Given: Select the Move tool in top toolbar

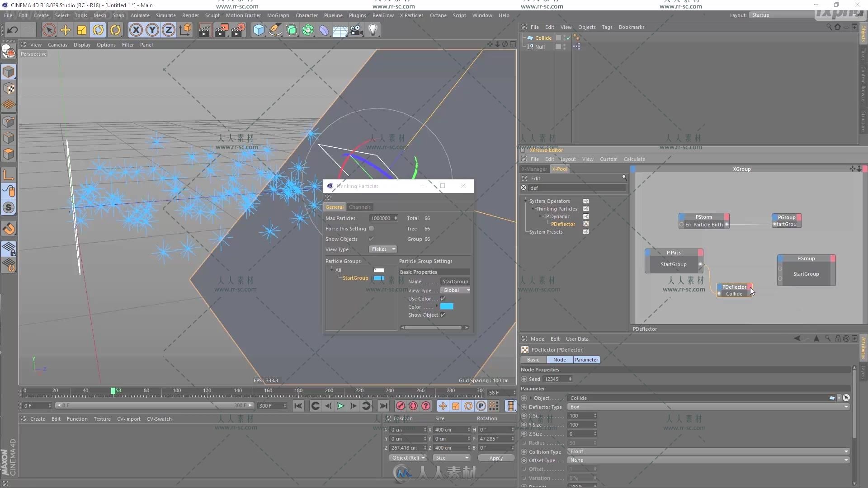Looking at the screenshot, I should coord(66,30).
